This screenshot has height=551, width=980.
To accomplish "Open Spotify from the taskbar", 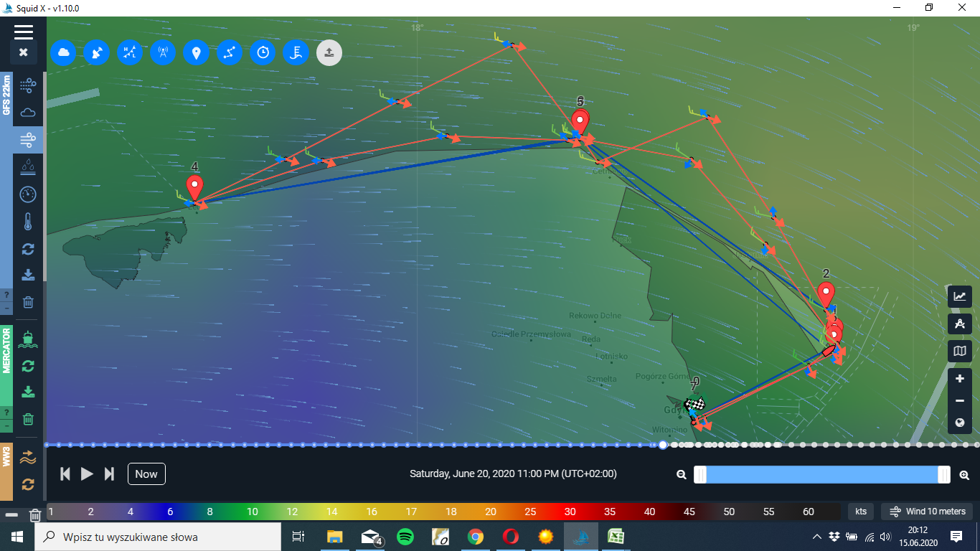I will click(405, 536).
